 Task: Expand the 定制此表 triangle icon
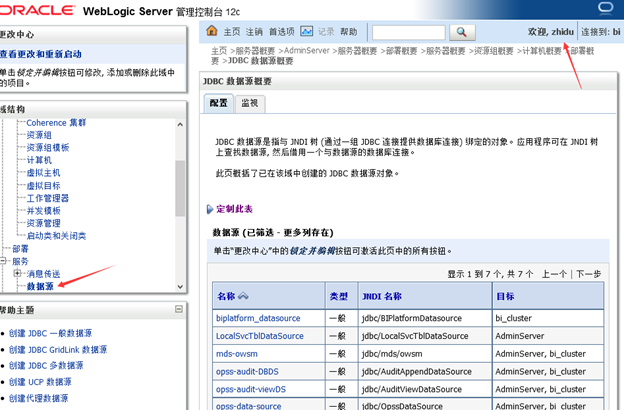tap(210, 209)
